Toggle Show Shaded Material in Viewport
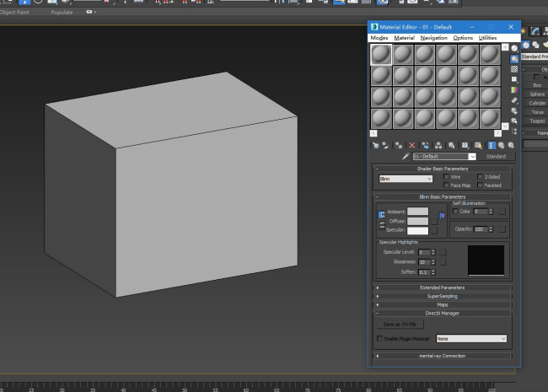 478,145
